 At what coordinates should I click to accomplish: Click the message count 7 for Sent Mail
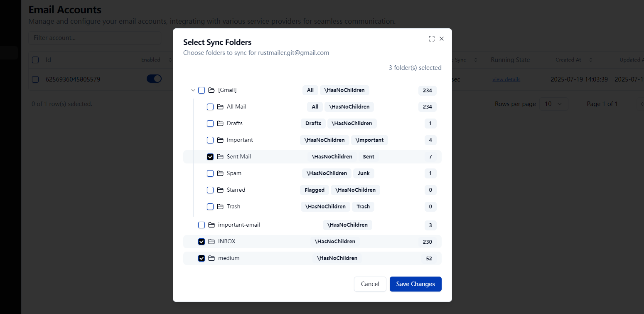430,157
